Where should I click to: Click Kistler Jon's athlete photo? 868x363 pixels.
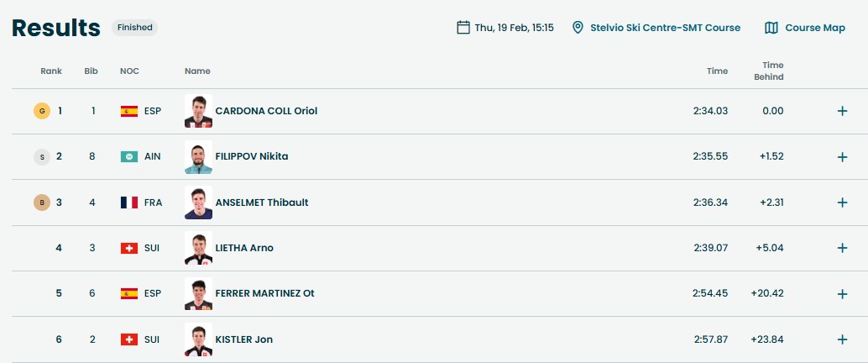tap(198, 339)
